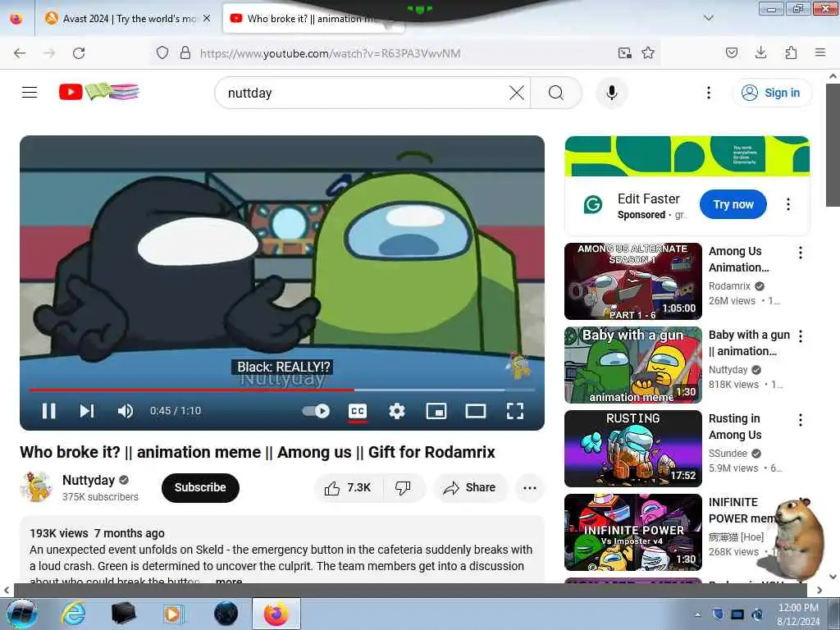Sign in to YouTube
Viewport: 840px width, 630px height.
click(771, 93)
